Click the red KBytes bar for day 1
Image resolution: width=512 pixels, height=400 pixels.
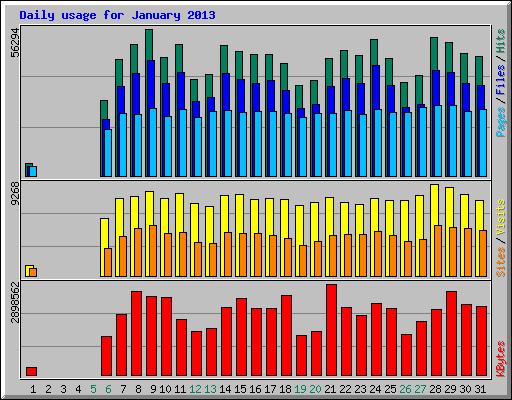[31, 372]
